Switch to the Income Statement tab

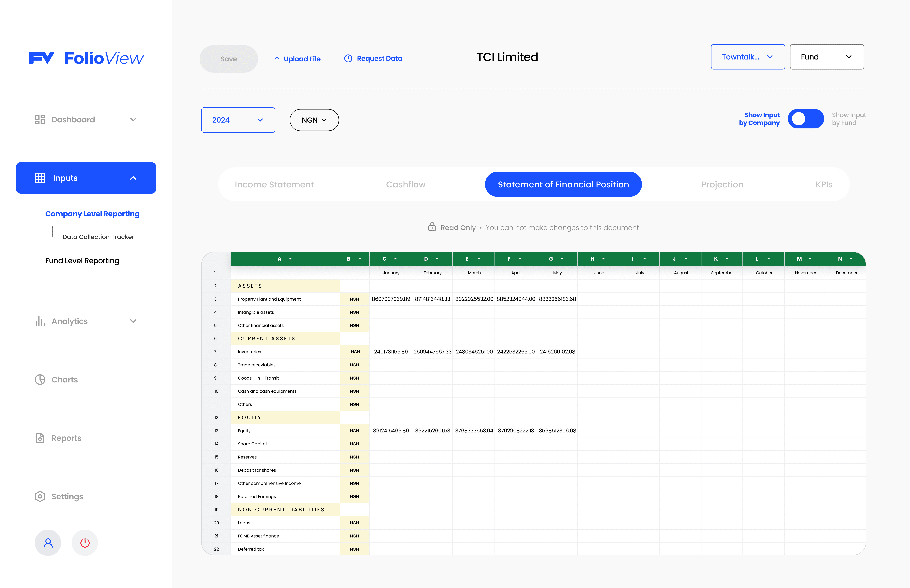274,184
